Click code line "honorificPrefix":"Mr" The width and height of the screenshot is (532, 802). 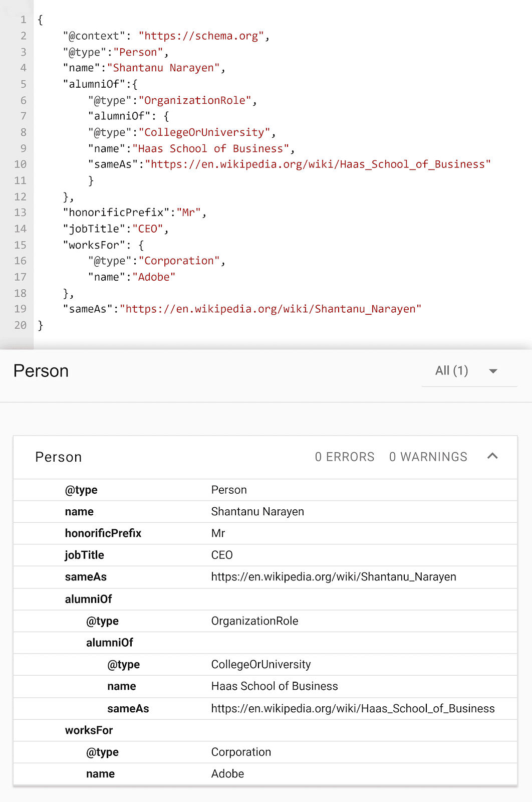[135, 213]
